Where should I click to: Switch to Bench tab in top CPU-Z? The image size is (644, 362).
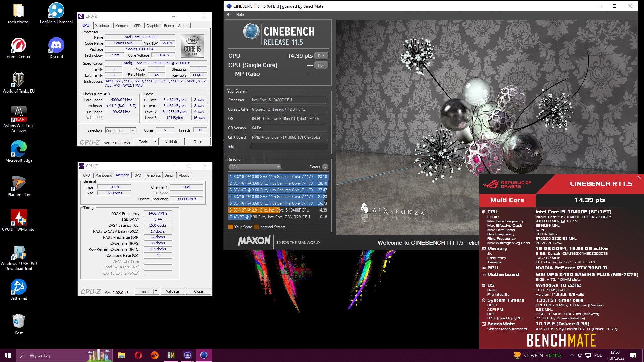(x=169, y=26)
